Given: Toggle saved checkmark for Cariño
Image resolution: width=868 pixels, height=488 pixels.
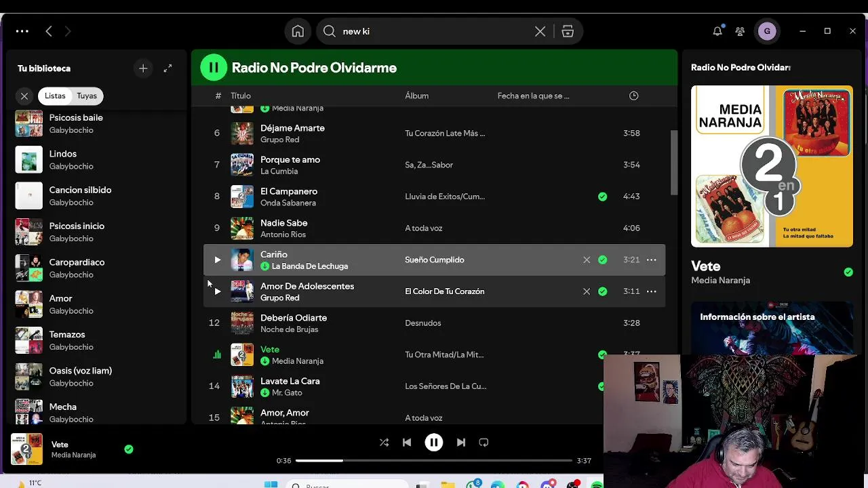Looking at the screenshot, I should [602, 260].
